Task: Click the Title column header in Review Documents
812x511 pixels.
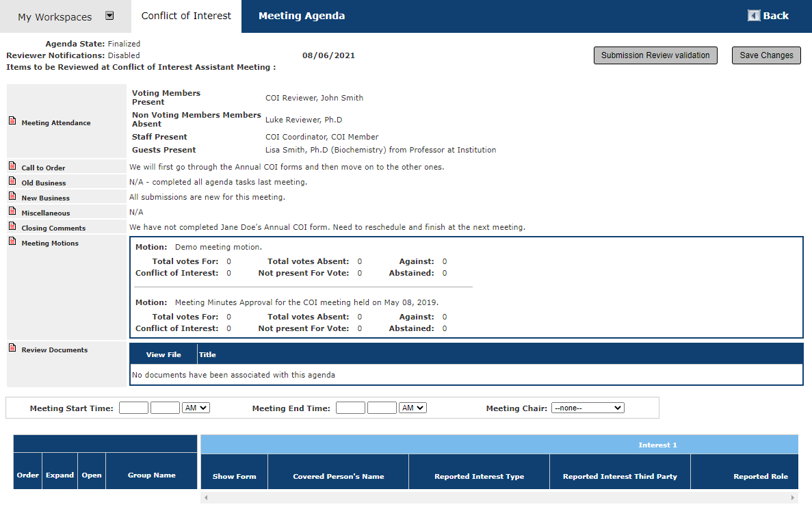Action: [208, 354]
